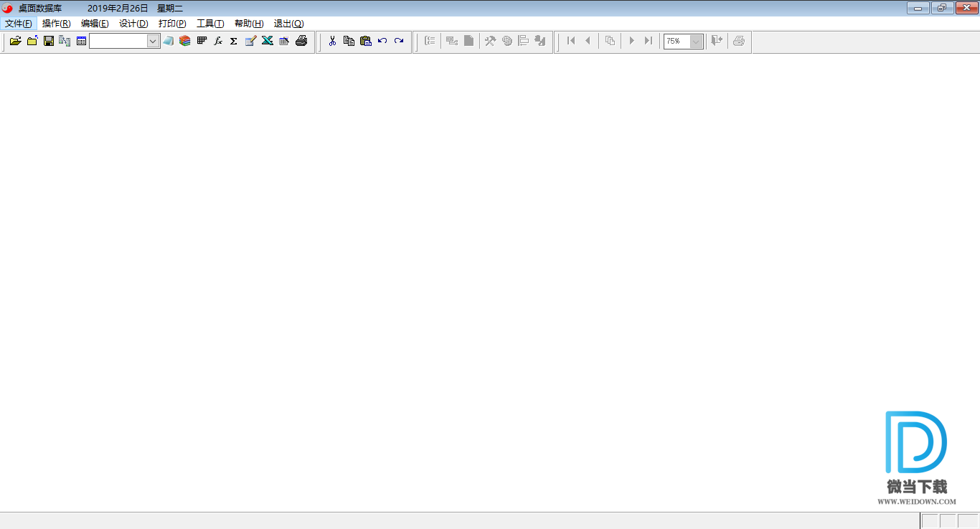This screenshot has height=529, width=980.
Task: Click the grayed blank page icon
Action: (x=468, y=41)
